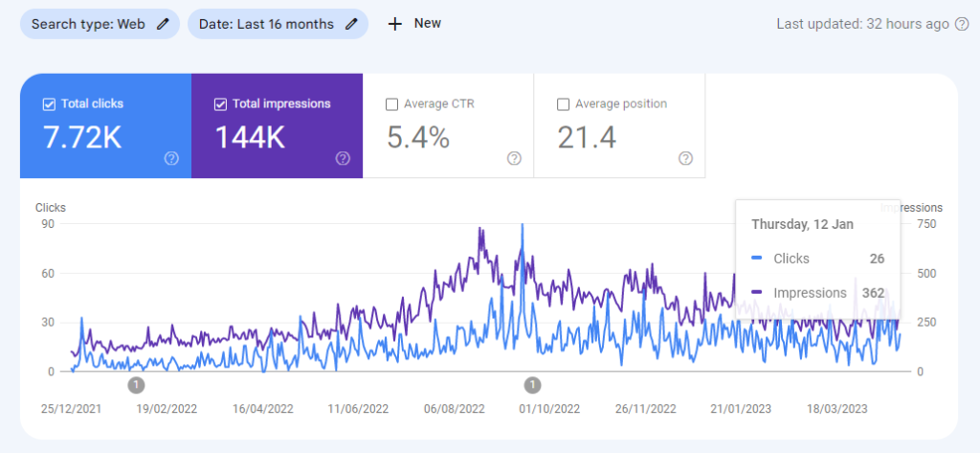Click the pencil icon on Search type chip

[x=163, y=24]
